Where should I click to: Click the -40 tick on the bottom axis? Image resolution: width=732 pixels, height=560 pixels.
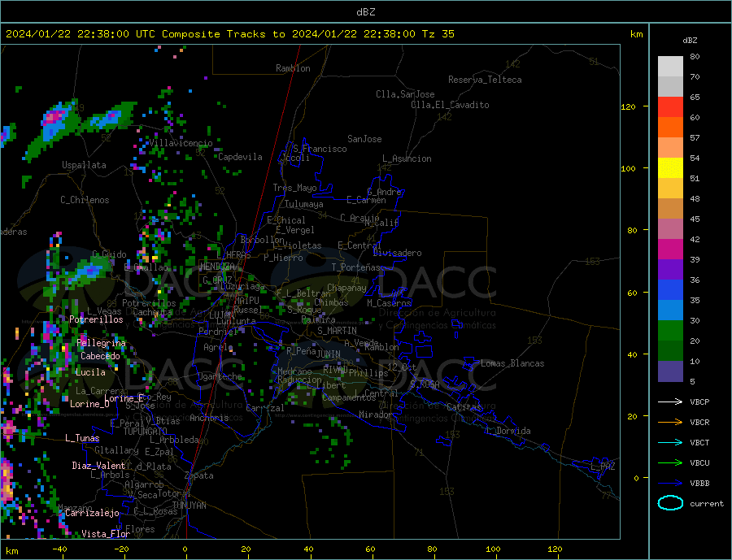click(59, 549)
